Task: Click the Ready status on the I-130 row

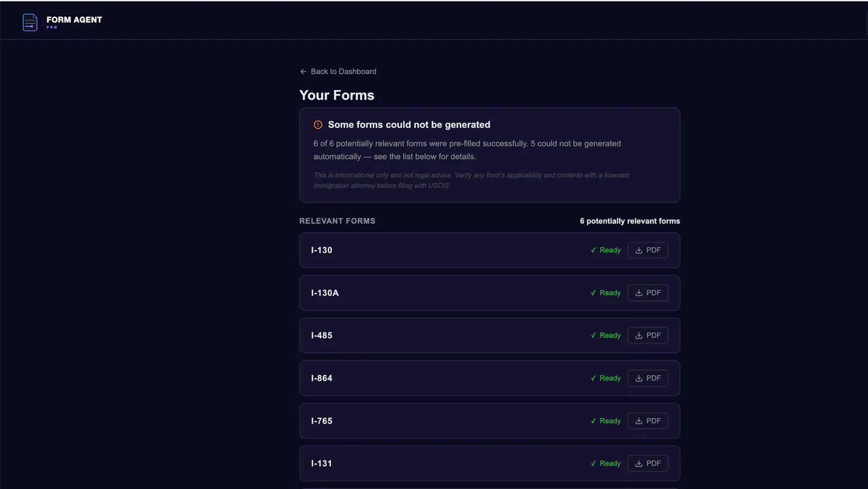Action: click(x=605, y=250)
